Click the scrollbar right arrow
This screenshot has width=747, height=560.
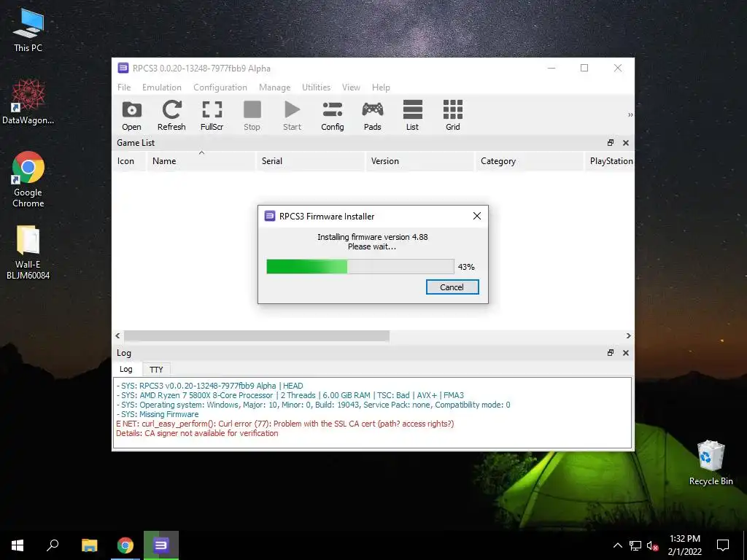(x=628, y=335)
